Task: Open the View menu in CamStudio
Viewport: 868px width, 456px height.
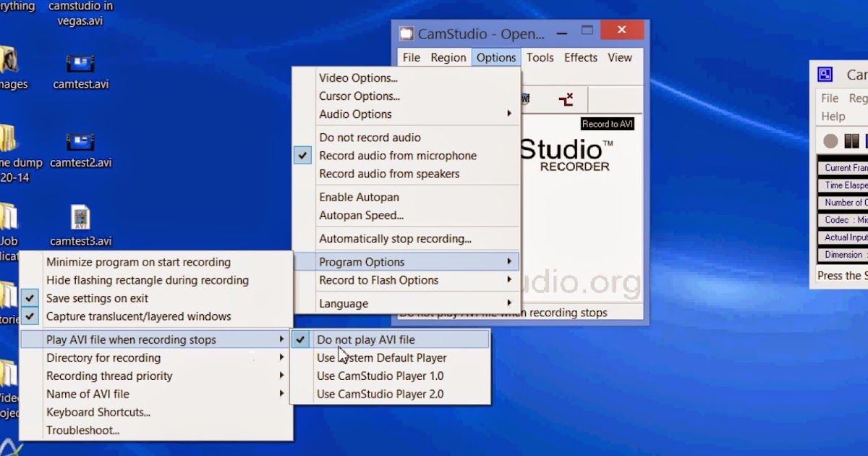Action: (620, 57)
